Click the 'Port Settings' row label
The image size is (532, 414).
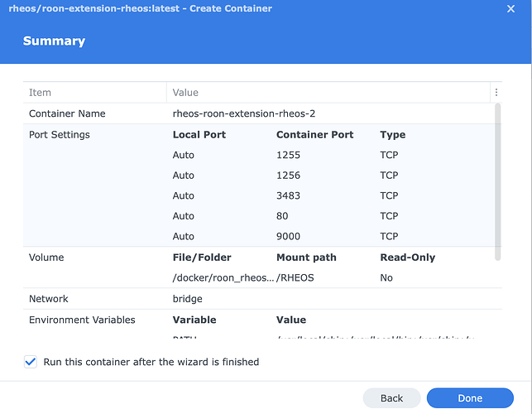coord(60,134)
